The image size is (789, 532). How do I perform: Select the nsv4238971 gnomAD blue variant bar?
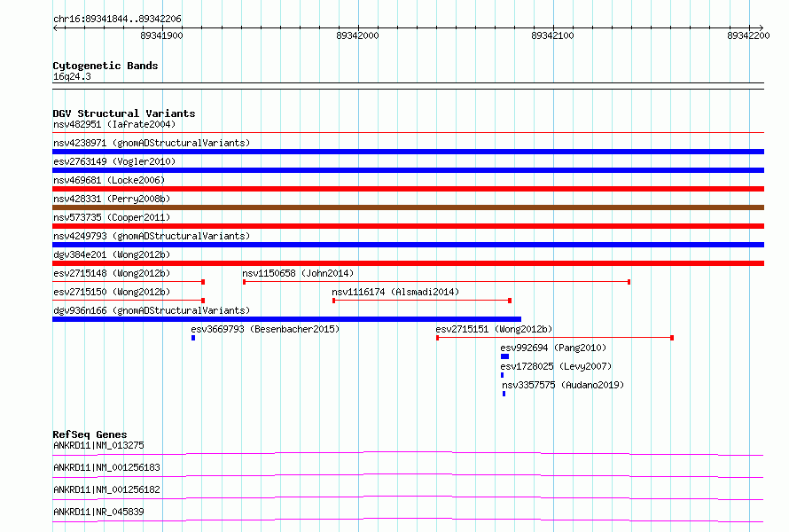click(408, 152)
